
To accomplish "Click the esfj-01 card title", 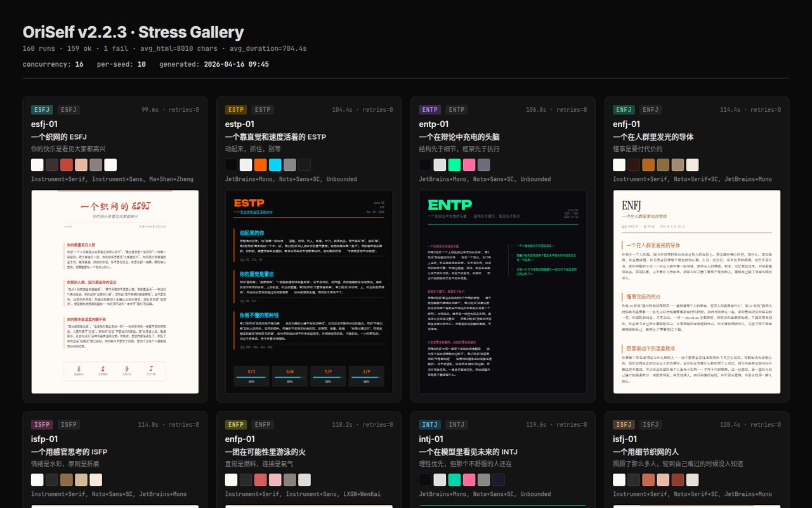I will [44, 124].
